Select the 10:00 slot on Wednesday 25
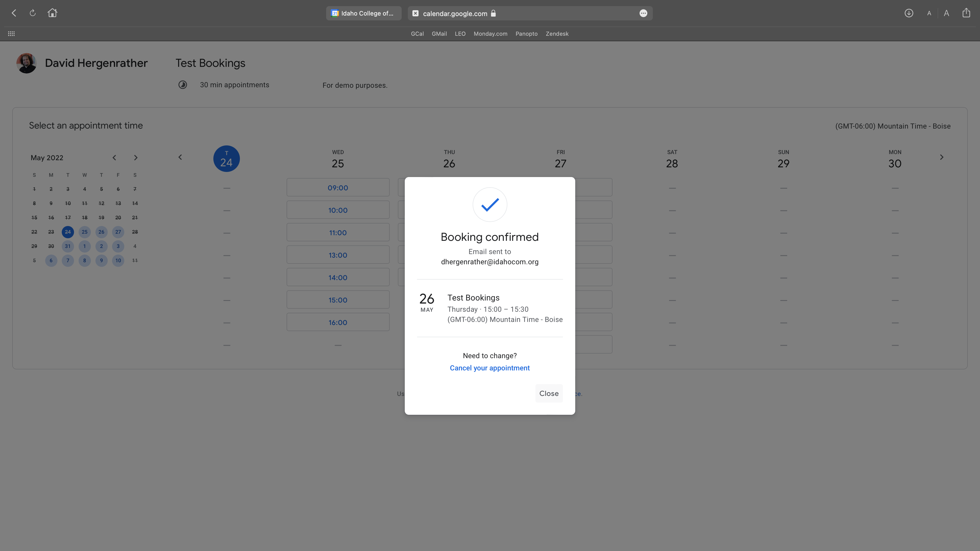 (x=338, y=210)
